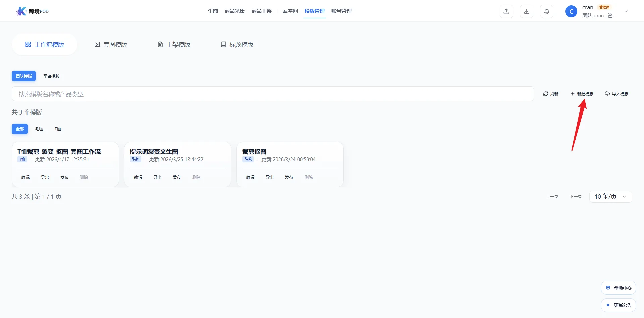The width and height of the screenshot is (644, 318).
Task: Open the notification bell
Action: tap(547, 11)
